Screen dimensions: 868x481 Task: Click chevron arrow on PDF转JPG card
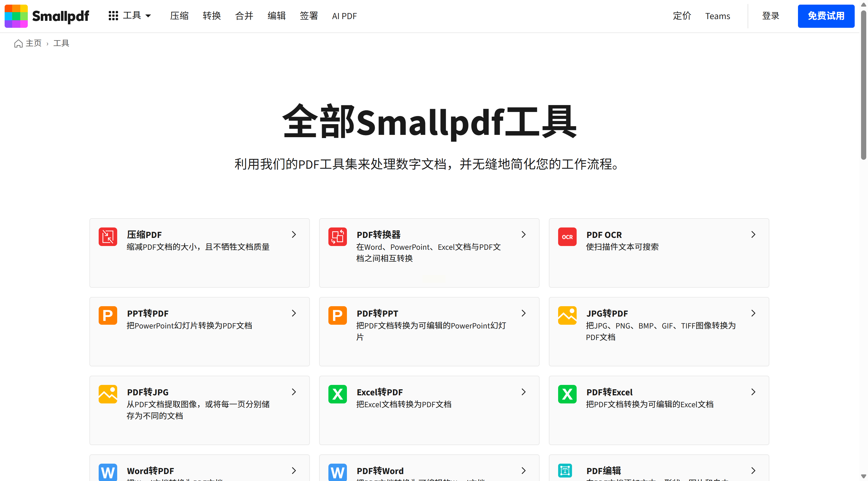[x=294, y=392]
